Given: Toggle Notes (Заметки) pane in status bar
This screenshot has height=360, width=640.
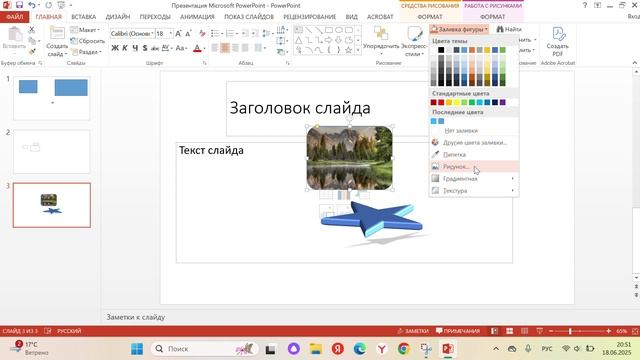Looking at the screenshot, I should click(x=413, y=331).
